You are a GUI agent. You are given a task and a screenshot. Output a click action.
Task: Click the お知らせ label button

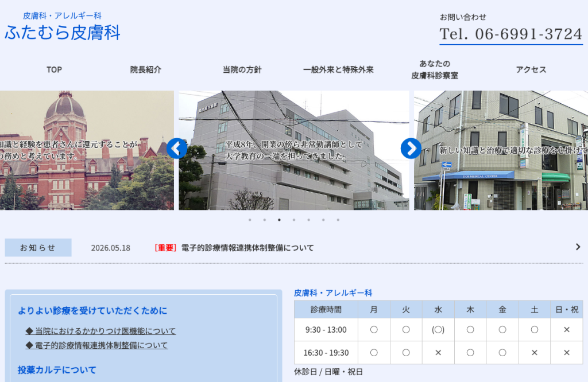coord(38,248)
